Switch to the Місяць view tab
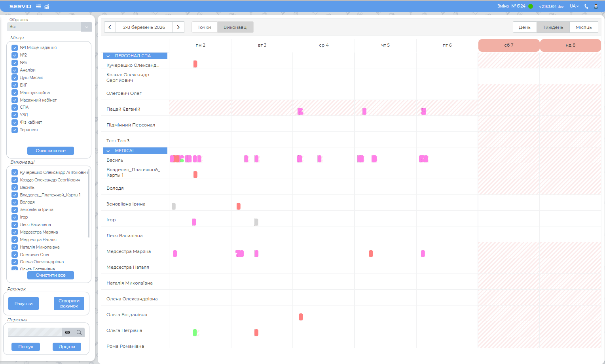This screenshot has height=364, width=605. tap(584, 27)
